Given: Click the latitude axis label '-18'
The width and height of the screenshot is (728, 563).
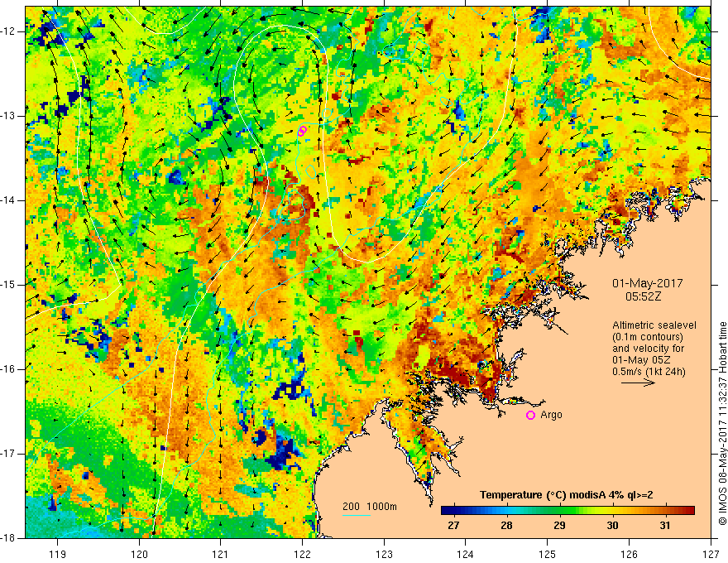Looking at the screenshot, I should [8, 538].
